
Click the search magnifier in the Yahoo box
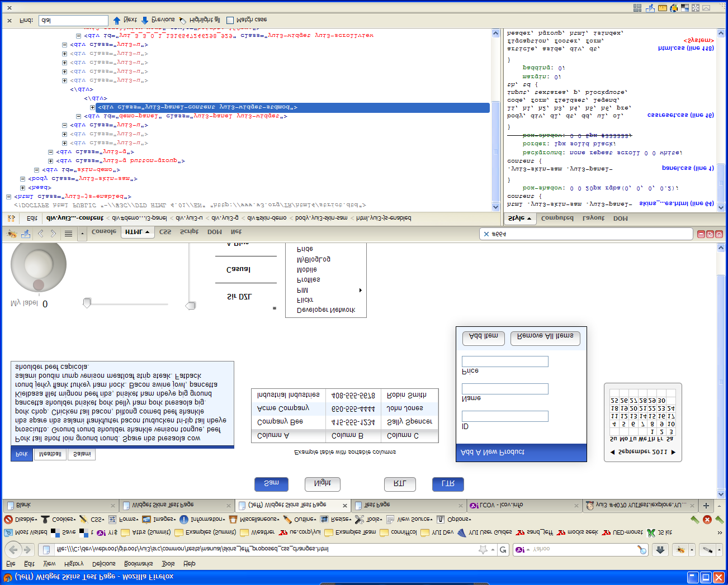tap(642, 550)
